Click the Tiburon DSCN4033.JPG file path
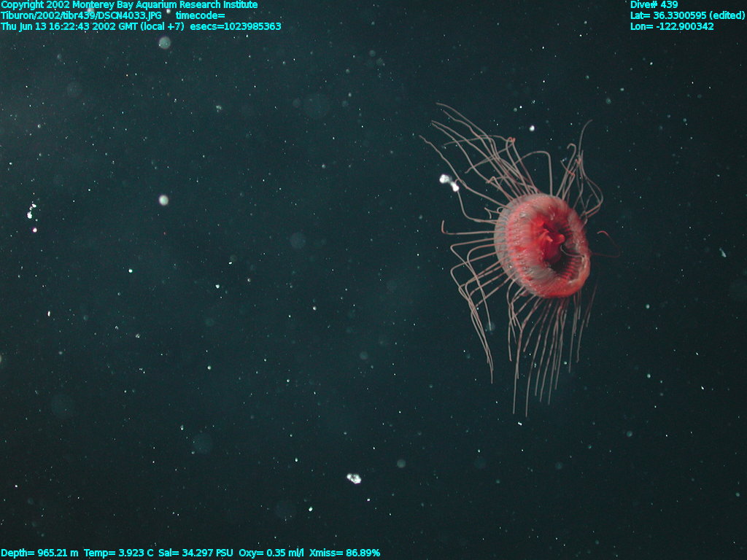The image size is (747, 560). point(81,15)
